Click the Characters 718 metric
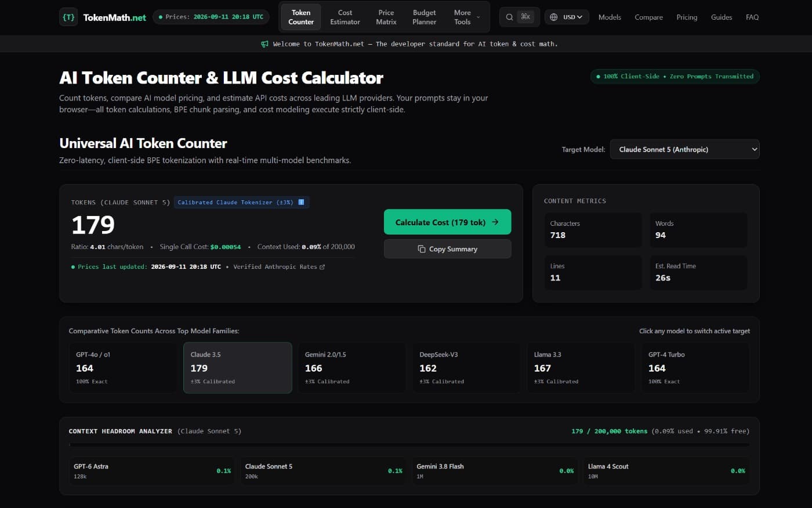812x508 pixels. (x=593, y=230)
